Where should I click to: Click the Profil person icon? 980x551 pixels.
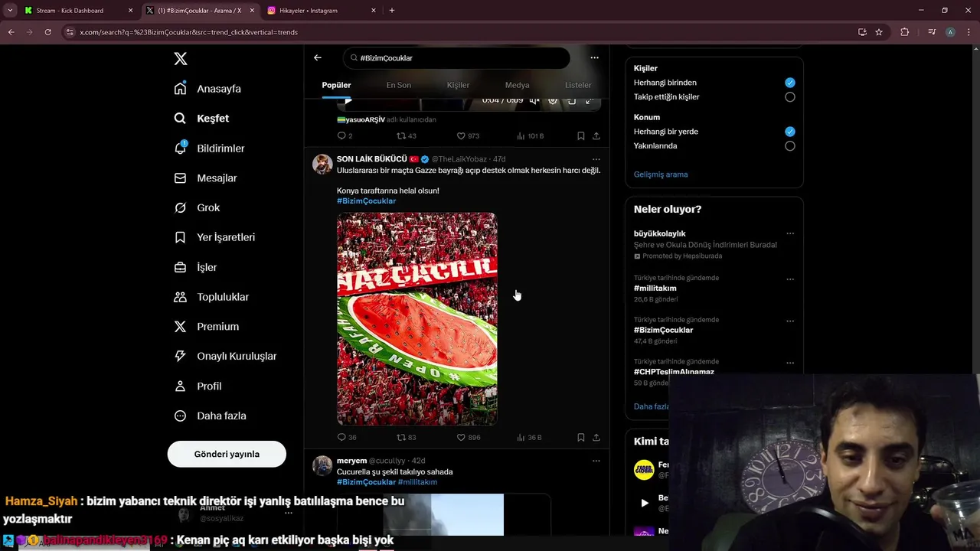[x=180, y=386]
